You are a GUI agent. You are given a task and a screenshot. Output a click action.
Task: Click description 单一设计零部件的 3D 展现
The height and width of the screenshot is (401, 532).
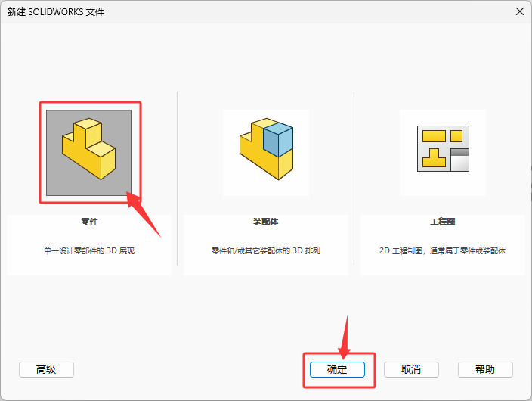89,250
